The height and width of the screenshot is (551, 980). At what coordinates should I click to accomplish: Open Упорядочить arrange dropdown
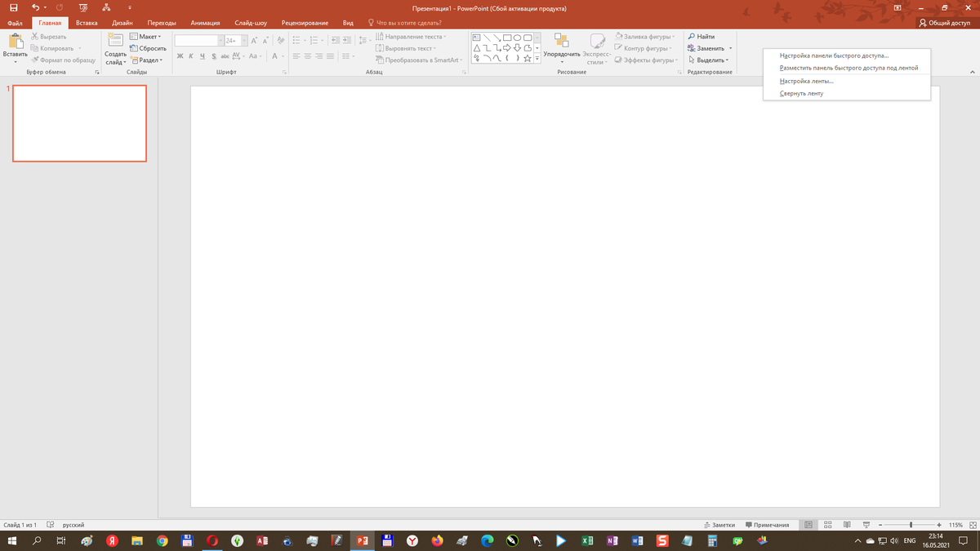pos(562,47)
